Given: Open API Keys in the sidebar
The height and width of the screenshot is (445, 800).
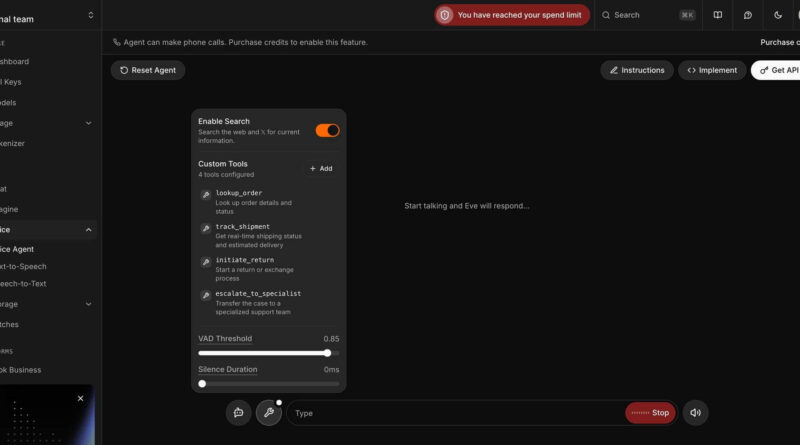Looking at the screenshot, I should click(11, 82).
